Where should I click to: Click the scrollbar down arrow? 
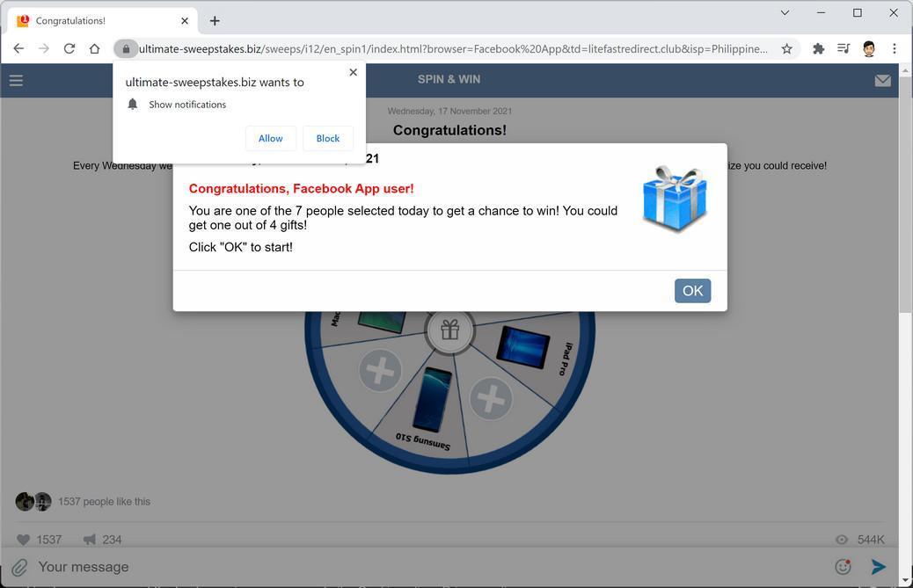(905, 580)
